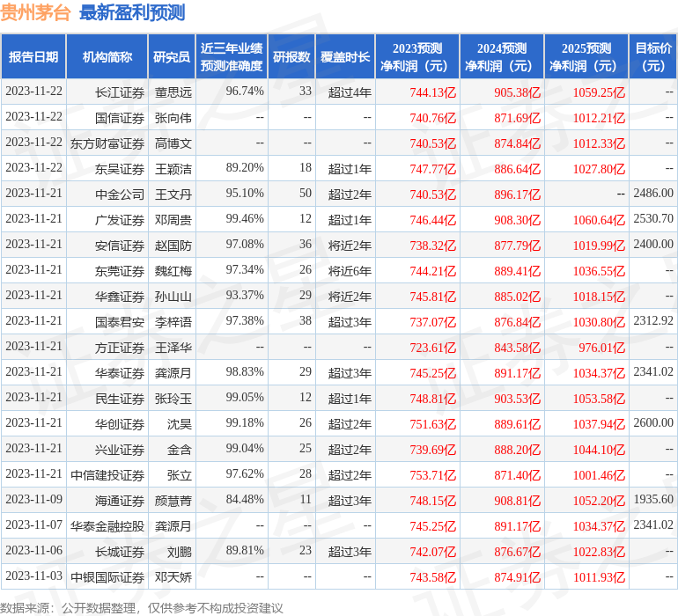Click researcher name 张向伟
The width and height of the screenshot is (678, 616).
click(173, 118)
